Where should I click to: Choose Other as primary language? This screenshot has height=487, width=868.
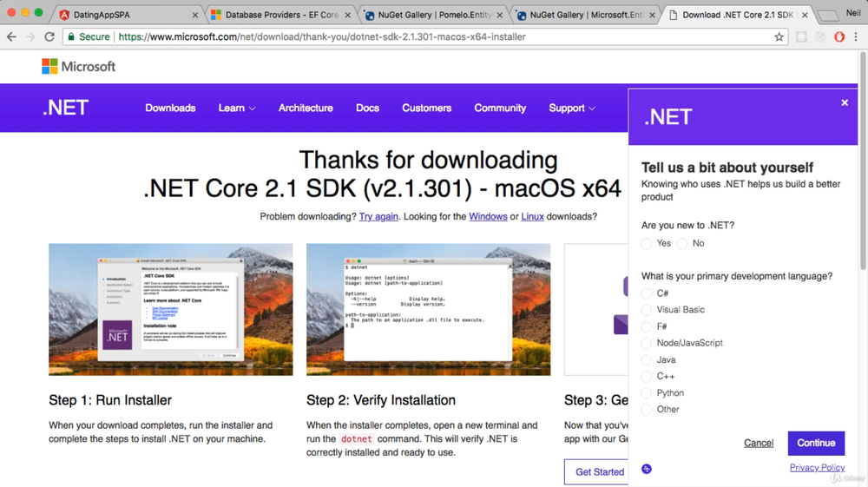coord(646,410)
